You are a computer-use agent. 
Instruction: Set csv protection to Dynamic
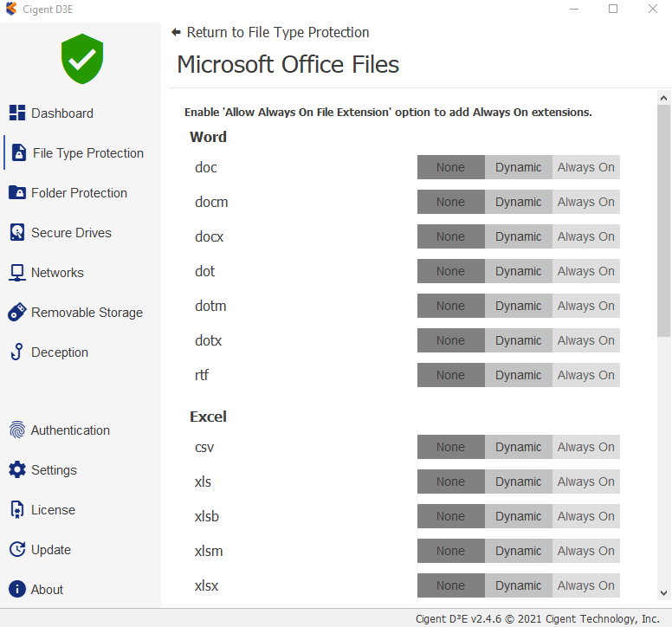(x=519, y=447)
